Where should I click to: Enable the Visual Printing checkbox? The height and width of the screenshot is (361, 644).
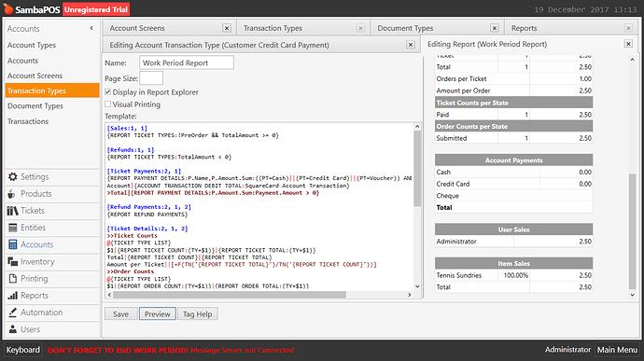(x=108, y=104)
